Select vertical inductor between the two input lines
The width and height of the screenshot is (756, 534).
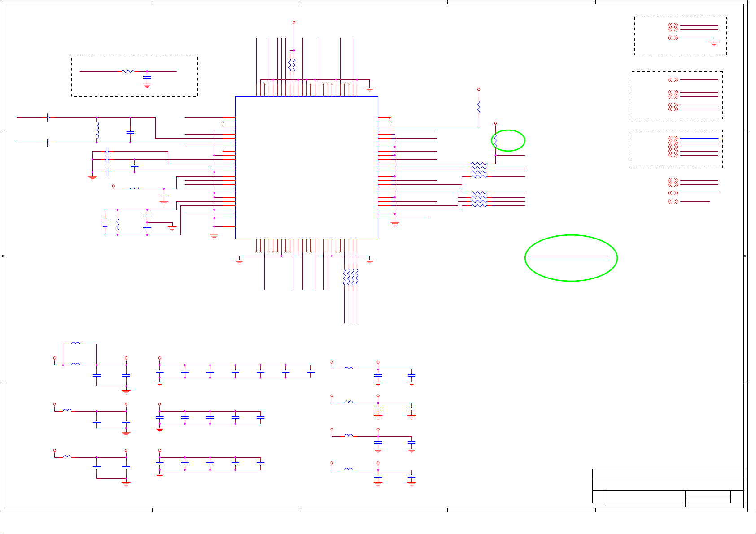coord(96,130)
